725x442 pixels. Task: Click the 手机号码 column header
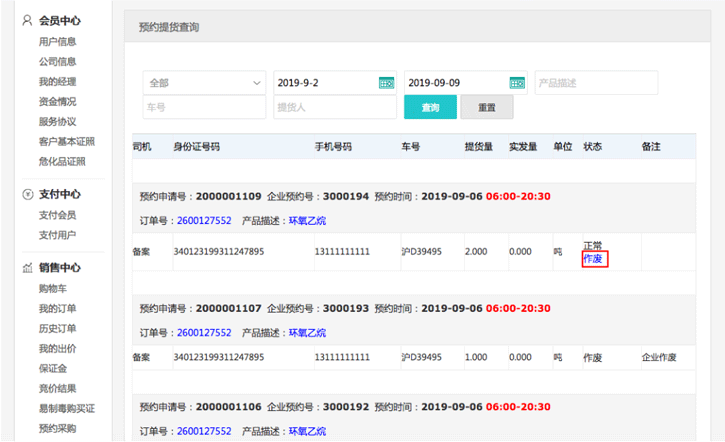click(333, 147)
